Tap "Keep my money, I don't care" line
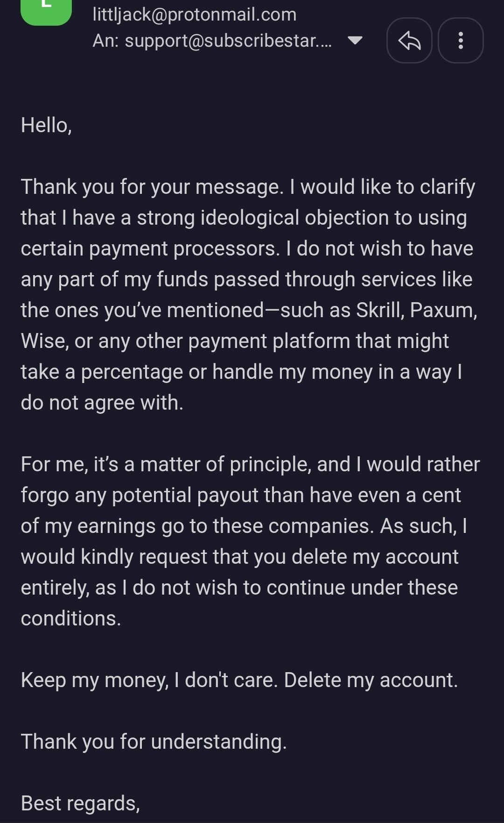This screenshot has height=823, width=504. (x=149, y=680)
